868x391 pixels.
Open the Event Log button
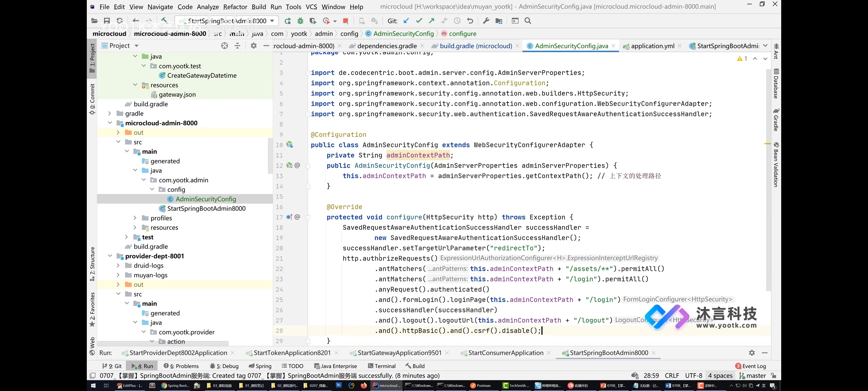pyautogui.click(x=751, y=366)
